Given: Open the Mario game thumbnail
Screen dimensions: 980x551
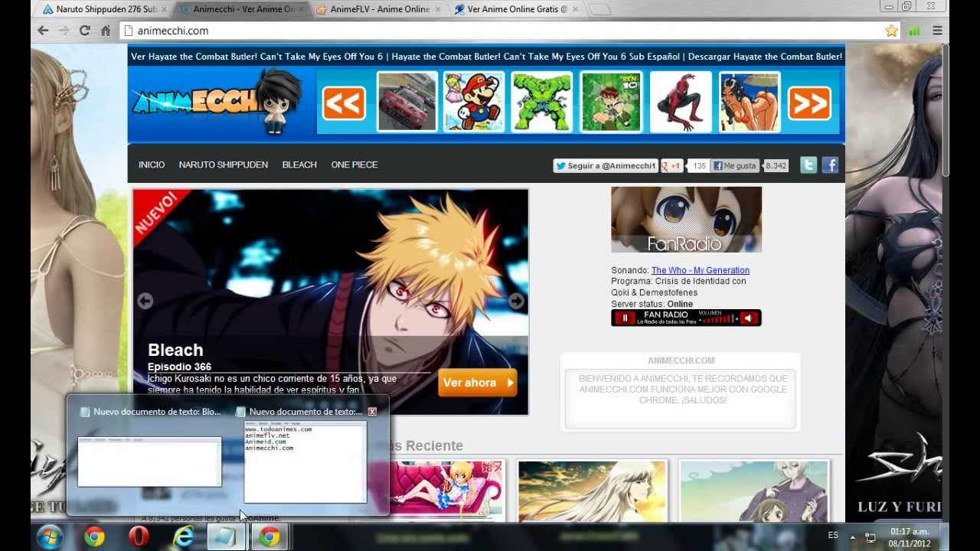Looking at the screenshot, I should coord(474,102).
